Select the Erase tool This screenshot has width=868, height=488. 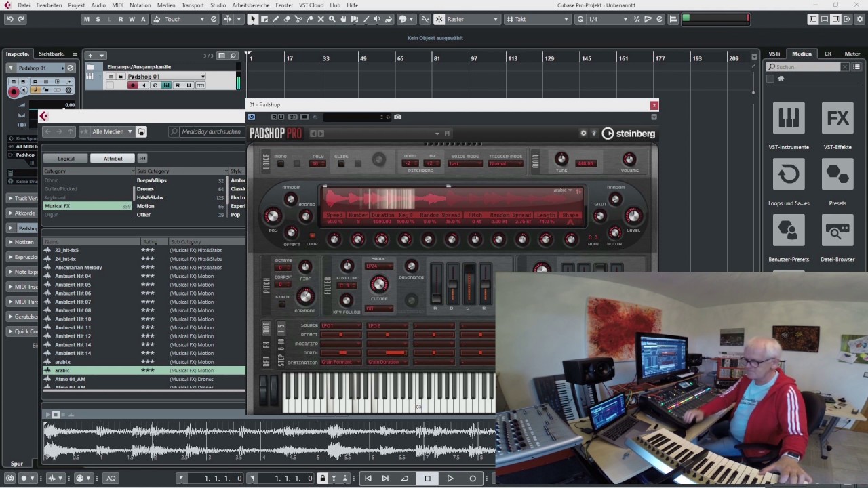(287, 19)
